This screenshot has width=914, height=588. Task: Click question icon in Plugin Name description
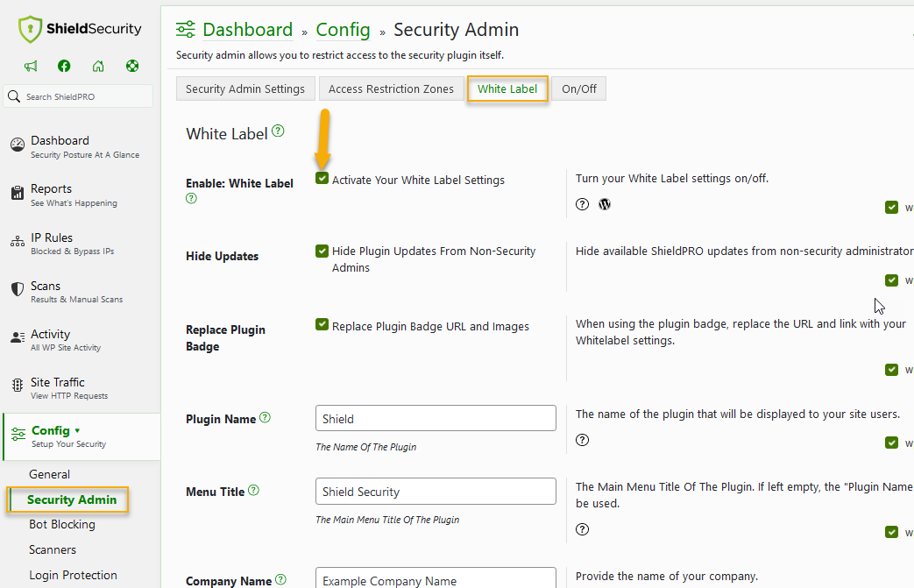[583, 440]
